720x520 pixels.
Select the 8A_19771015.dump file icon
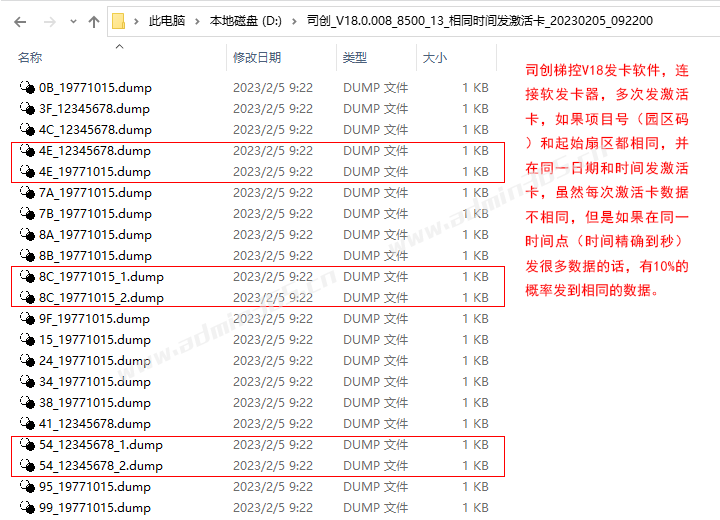[x=28, y=234]
